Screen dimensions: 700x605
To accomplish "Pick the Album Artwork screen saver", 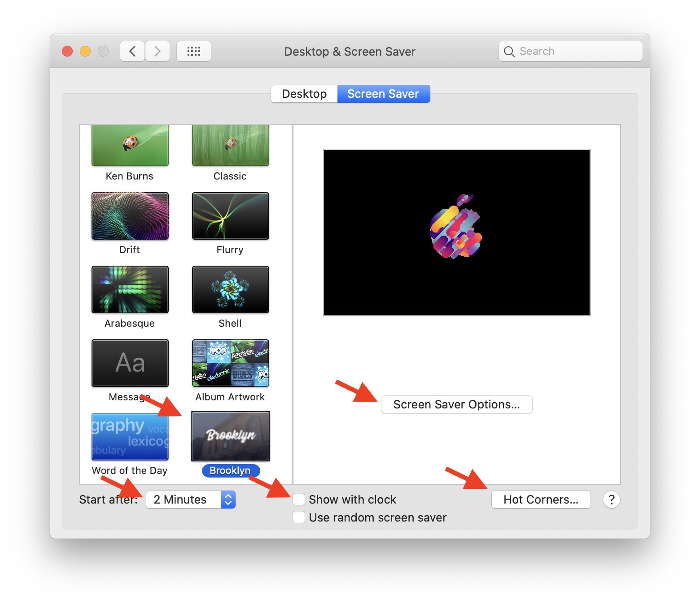I will [230, 363].
